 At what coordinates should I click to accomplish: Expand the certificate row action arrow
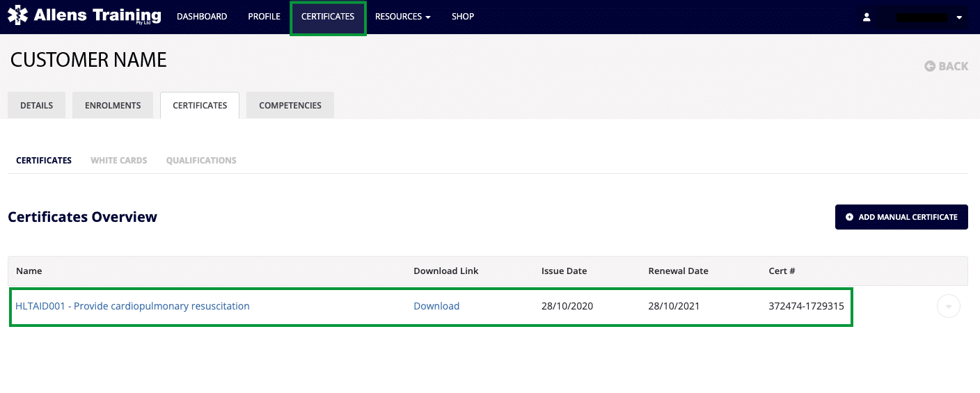pos(948,307)
